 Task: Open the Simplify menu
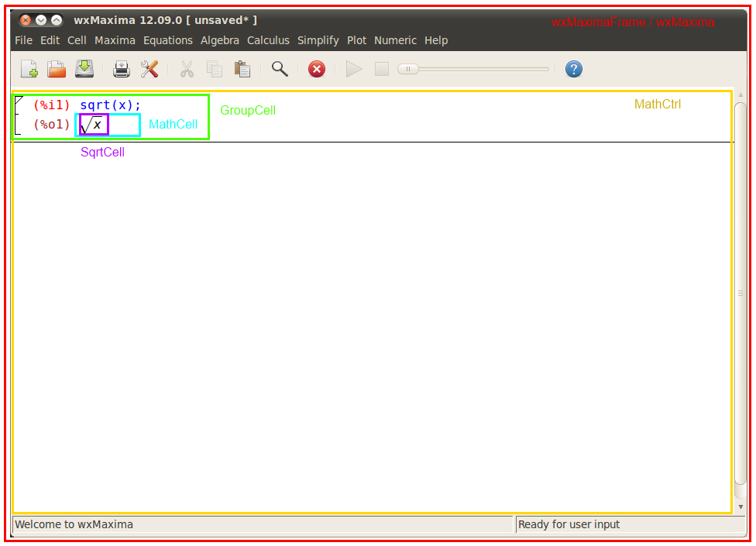coord(318,40)
